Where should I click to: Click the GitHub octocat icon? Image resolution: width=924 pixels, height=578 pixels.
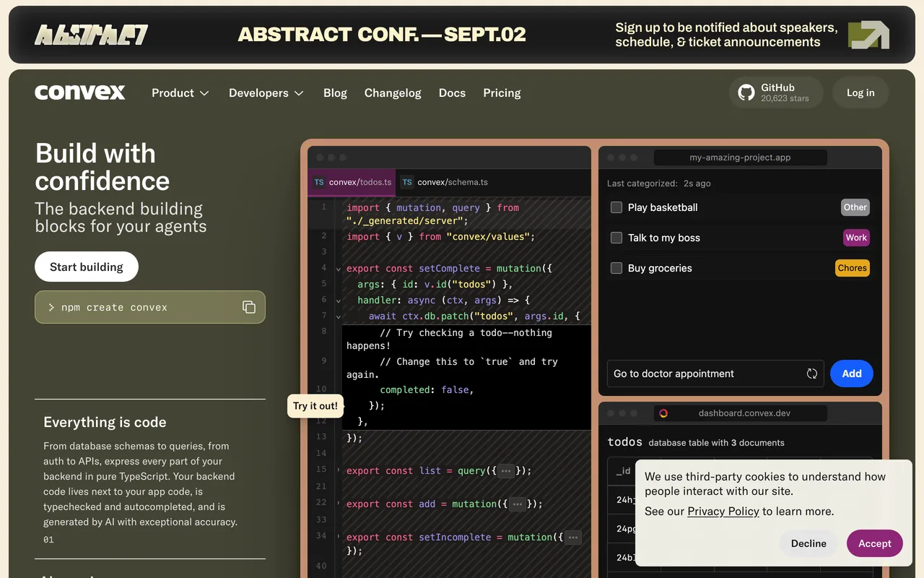[746, 92]
